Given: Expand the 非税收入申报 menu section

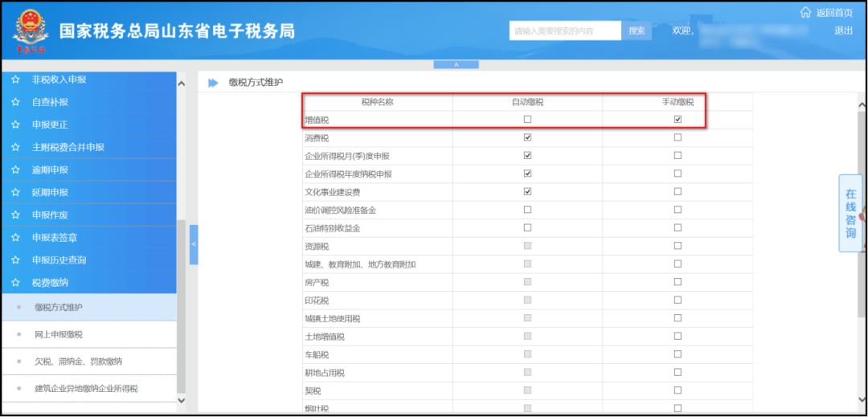Looking at the screenshot, I should click(x=88, y=80).
